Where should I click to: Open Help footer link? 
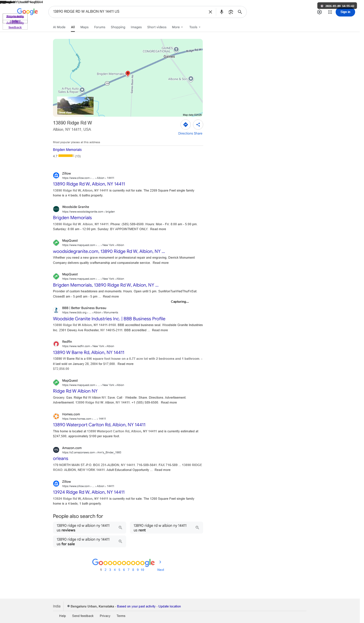[x=62, y=616]
